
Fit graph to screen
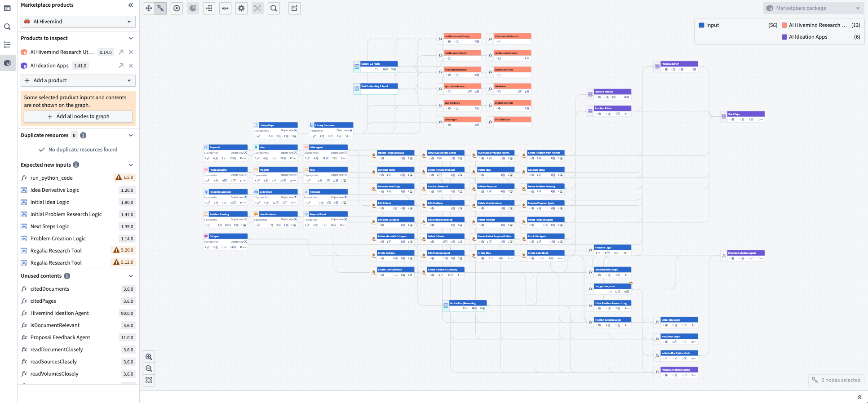[x=149, y=380]
